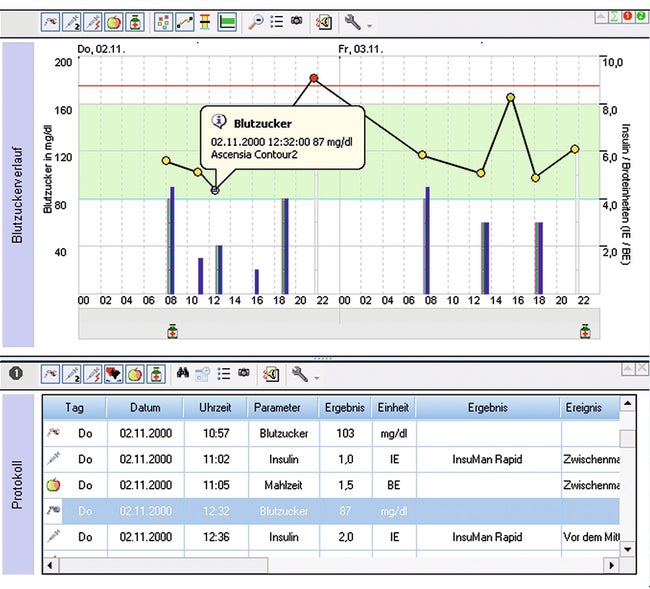This screenshot has height=589, width=650.
Task: Sort table by Datum column header
Action: tap(145, 407)
